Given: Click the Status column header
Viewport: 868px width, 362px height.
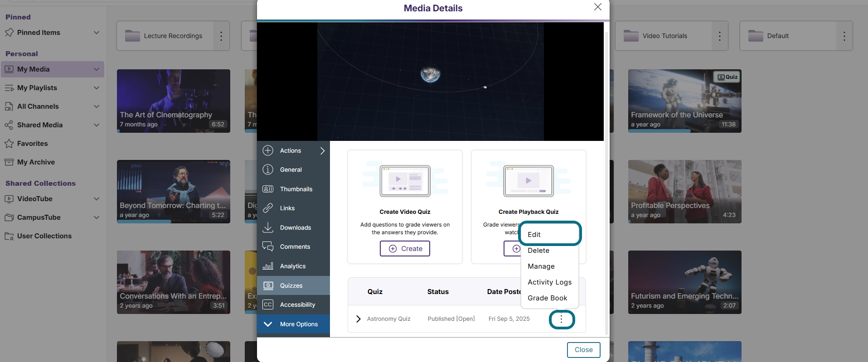Looking at the screenshot, I should click(x=438, y=292).
